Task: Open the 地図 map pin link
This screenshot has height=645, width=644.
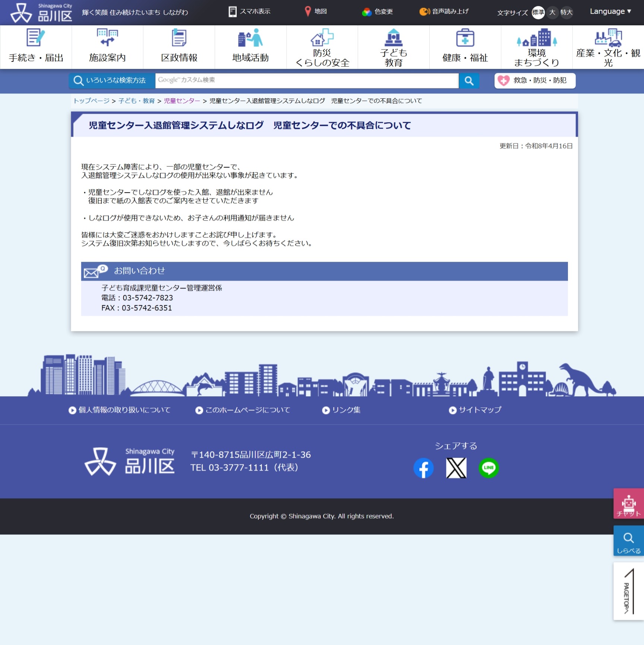Action: click(316, 12)
